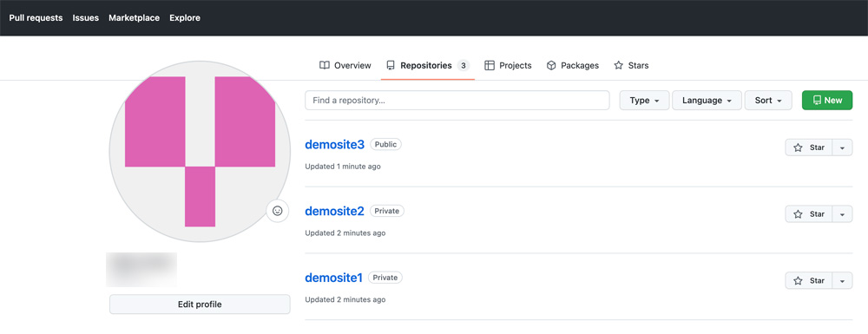The image size is (868, 334).
Task: Click the star icon in demosite2 Star button
Action: point(798,214)
